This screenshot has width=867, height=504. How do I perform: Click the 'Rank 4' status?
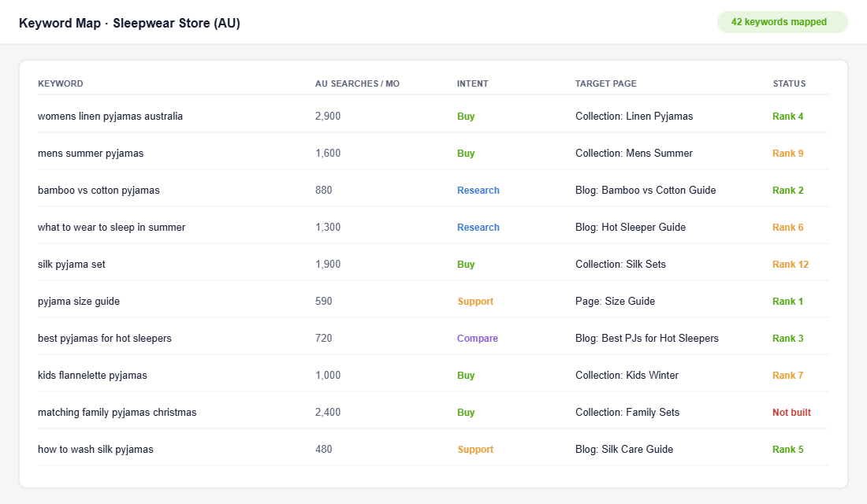tap(788, 116)
